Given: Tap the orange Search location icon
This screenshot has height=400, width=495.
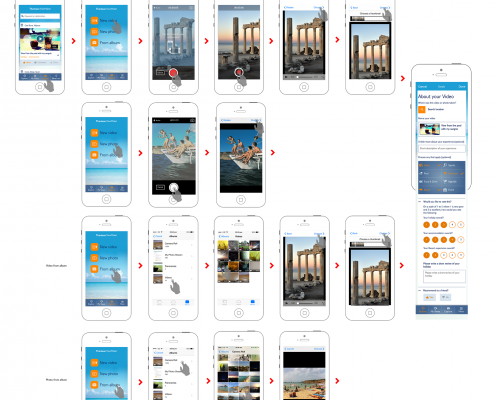Looking at the screenshot, I should point(422,109).
